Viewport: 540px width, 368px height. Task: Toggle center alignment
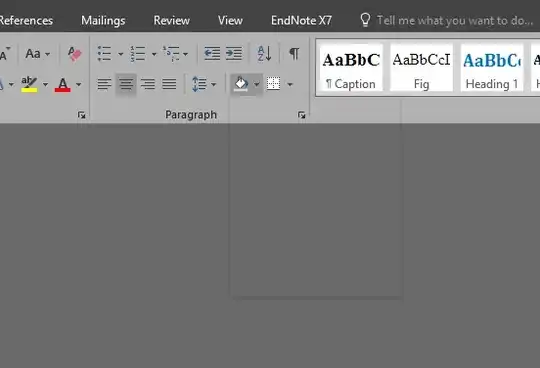pos(126,84)
